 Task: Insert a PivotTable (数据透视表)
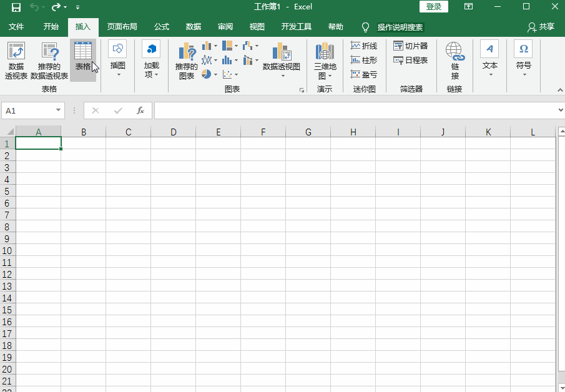pyautogui.click(x=16, y=60)
